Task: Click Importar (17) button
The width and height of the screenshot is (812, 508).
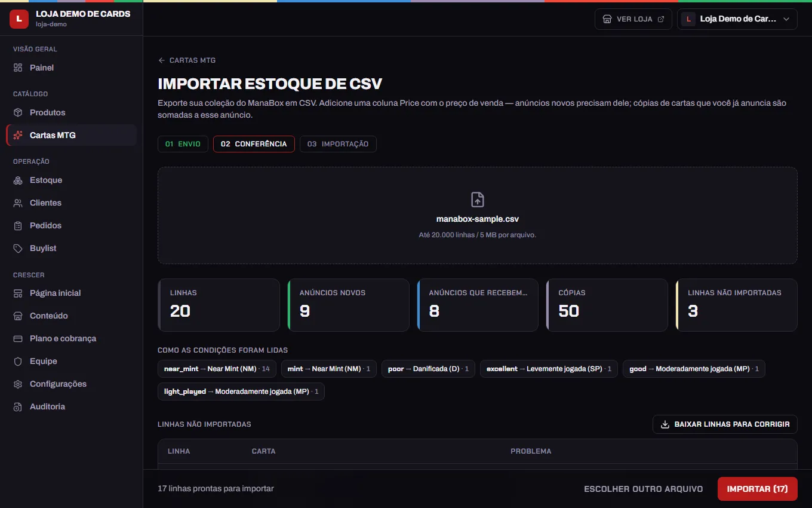Action: (758, 489)
